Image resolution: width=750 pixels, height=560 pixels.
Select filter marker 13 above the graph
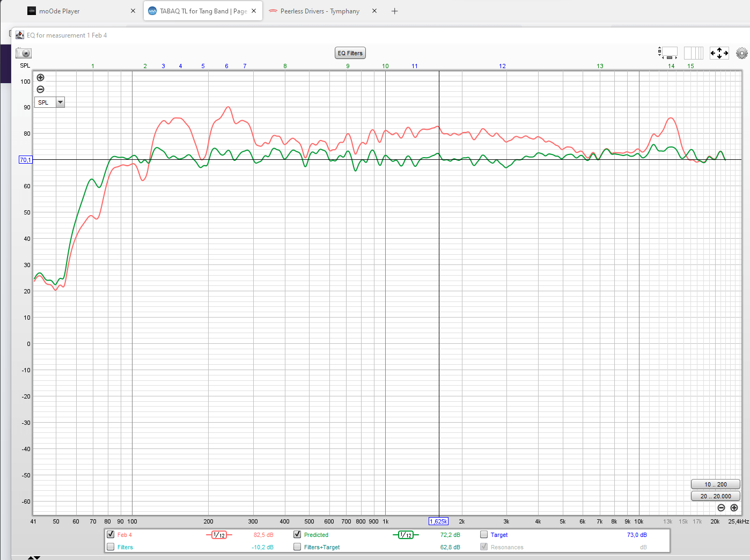coord(600,66)
